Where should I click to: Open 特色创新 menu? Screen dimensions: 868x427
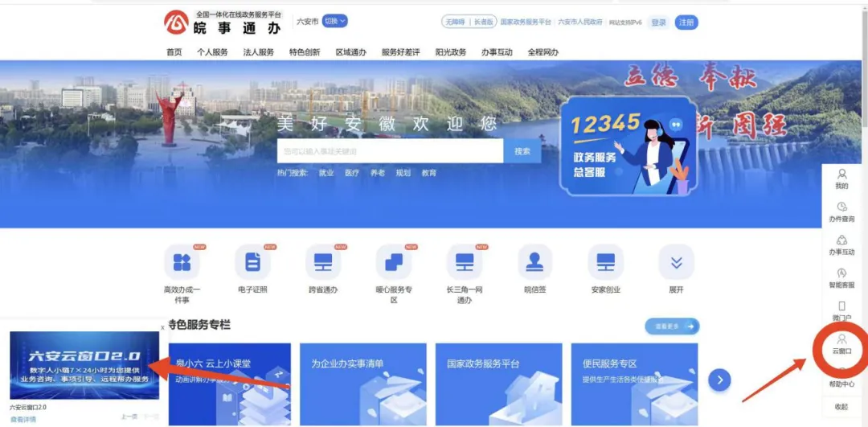(305, 52)
